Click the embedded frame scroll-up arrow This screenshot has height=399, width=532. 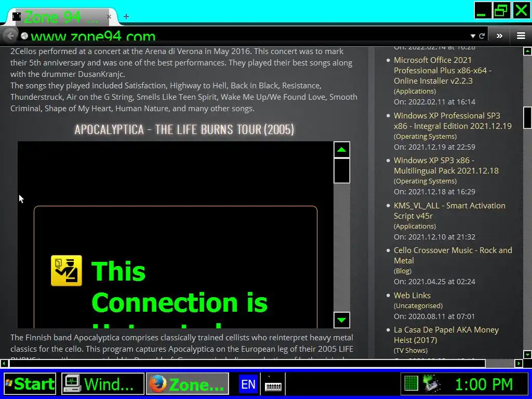pyautogui.click(x=342, y=150)
